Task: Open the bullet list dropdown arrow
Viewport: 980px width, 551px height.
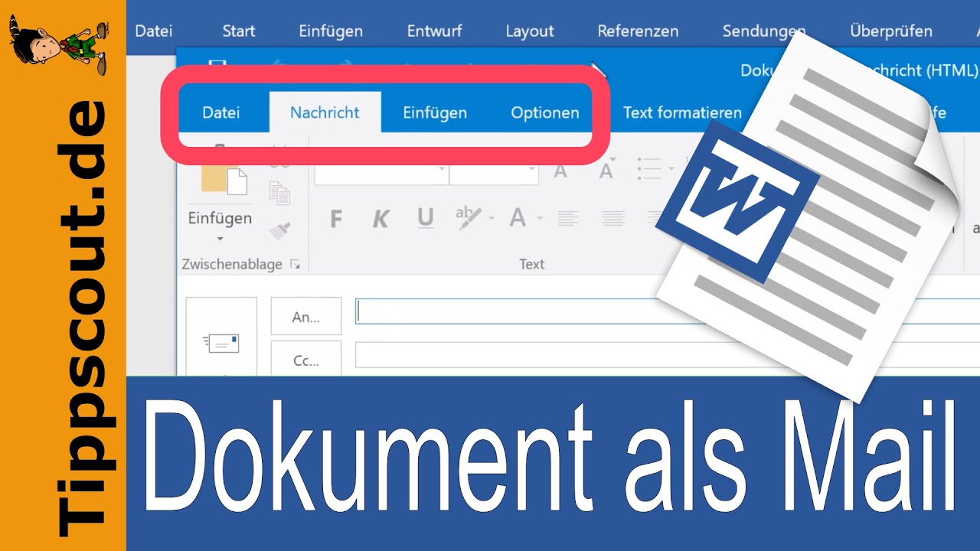Action: click(x=671, y=169)
